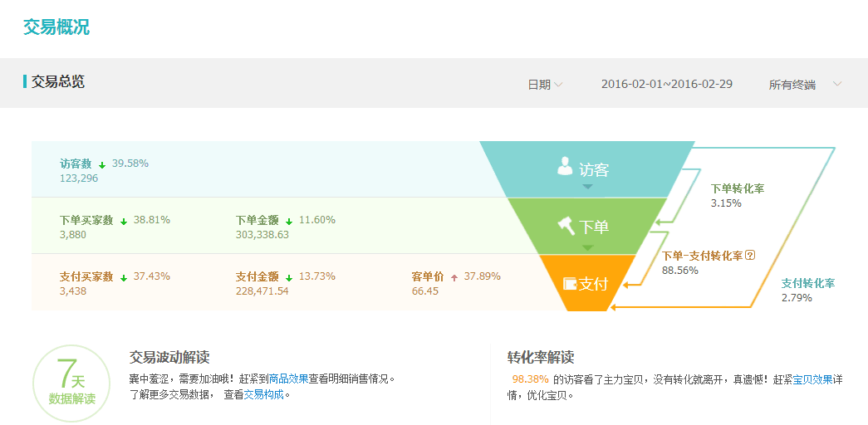
Task: Open the 所有终端 terminal dropdown
Action: click(804, 85)
